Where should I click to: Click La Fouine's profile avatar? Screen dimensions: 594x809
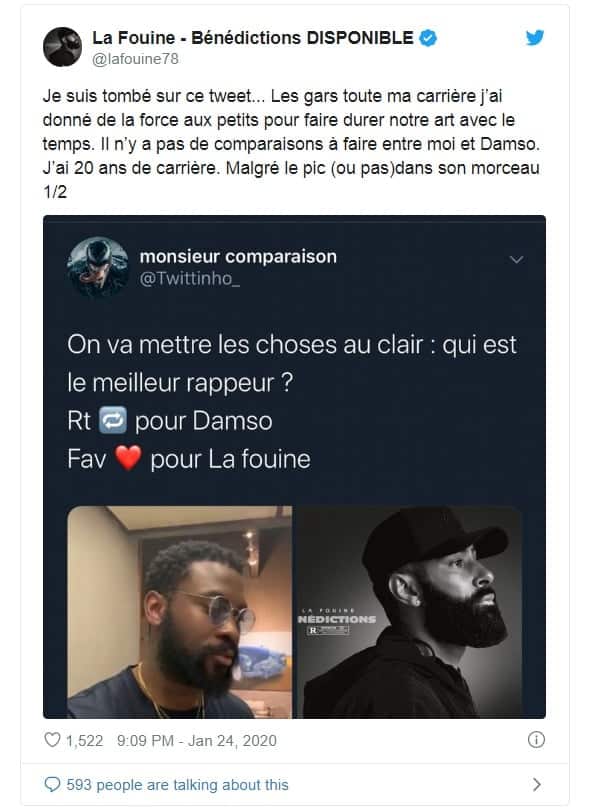point(62,47)
